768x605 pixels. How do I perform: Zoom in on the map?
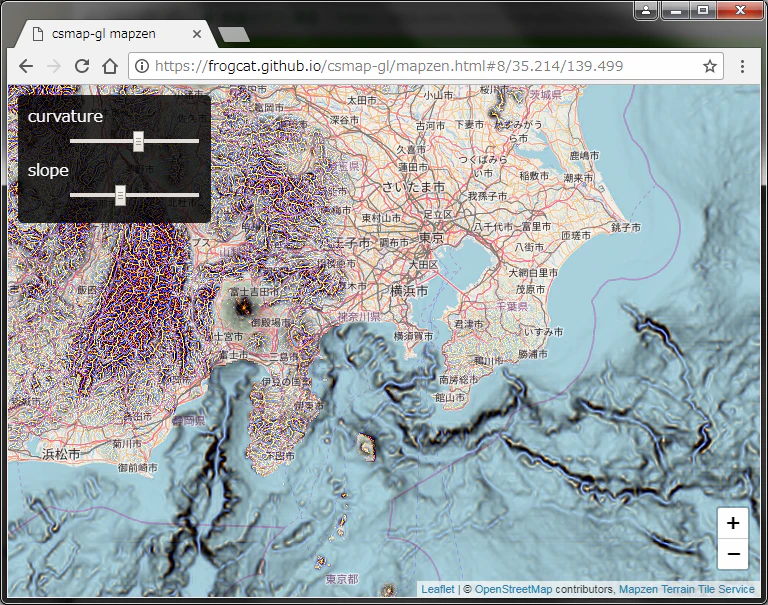click(x=733, y=523)
